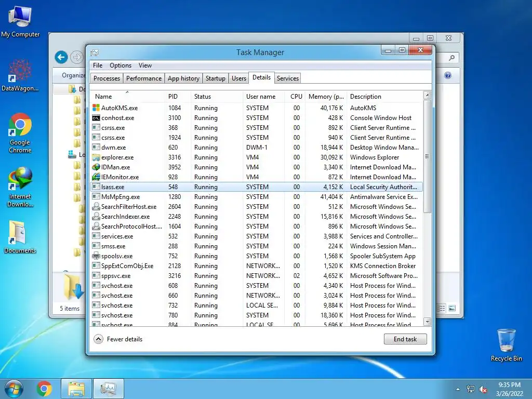The height and width of the screenshot is (399, 532).
Task: Select the Internet Download Manager desktop shortcut
Action: click(x=20, y=187)
